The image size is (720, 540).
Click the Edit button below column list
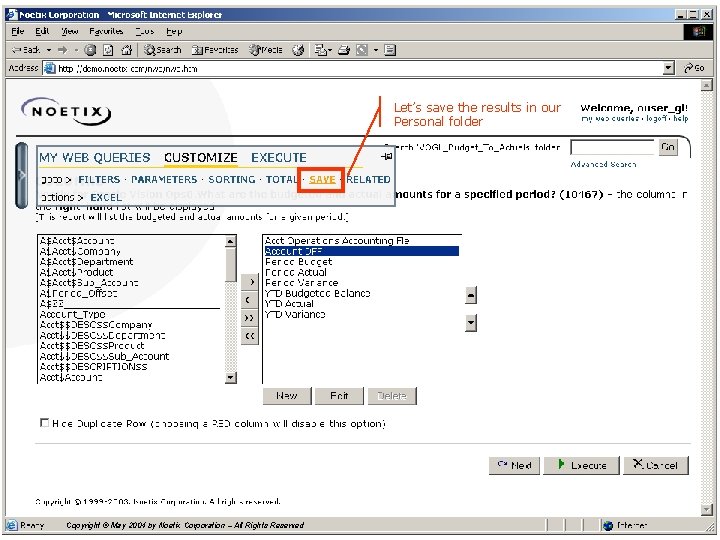(339, 396)
